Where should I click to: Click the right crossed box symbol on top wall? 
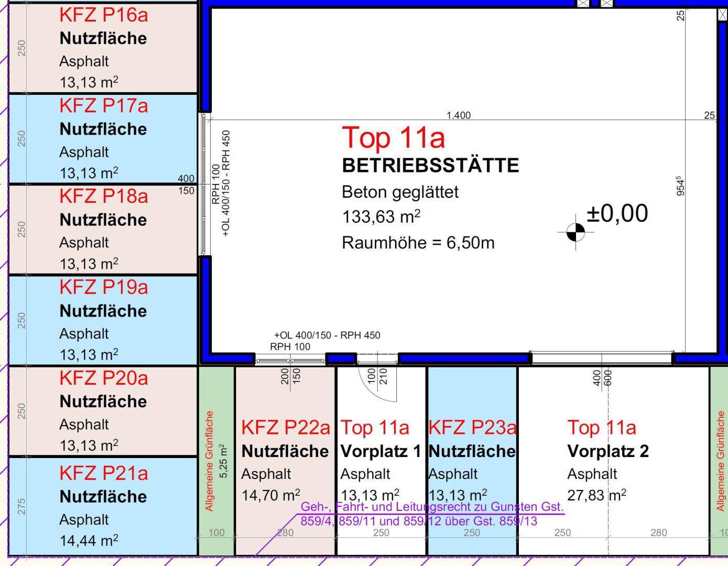[606, 3]
